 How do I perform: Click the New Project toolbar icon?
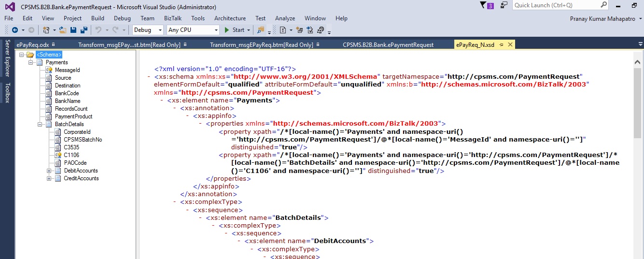coord(46,30)
